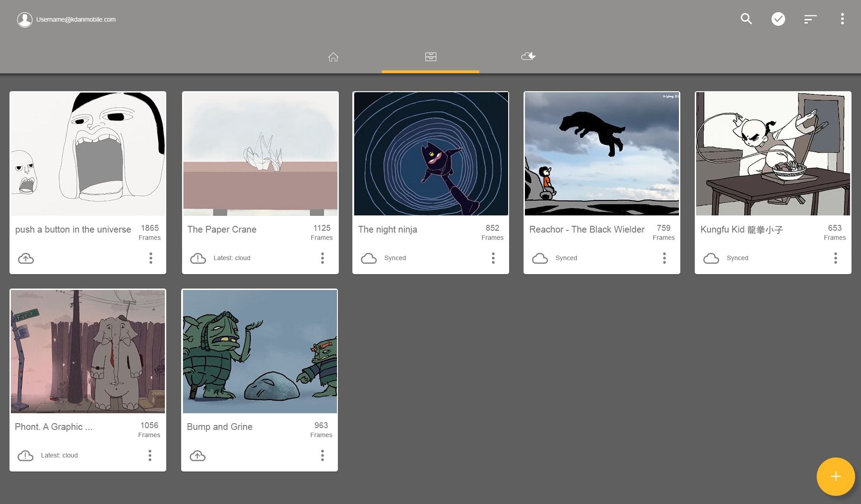Click the Synced indicator on Kungfu Kid

[x=711, y=258]
